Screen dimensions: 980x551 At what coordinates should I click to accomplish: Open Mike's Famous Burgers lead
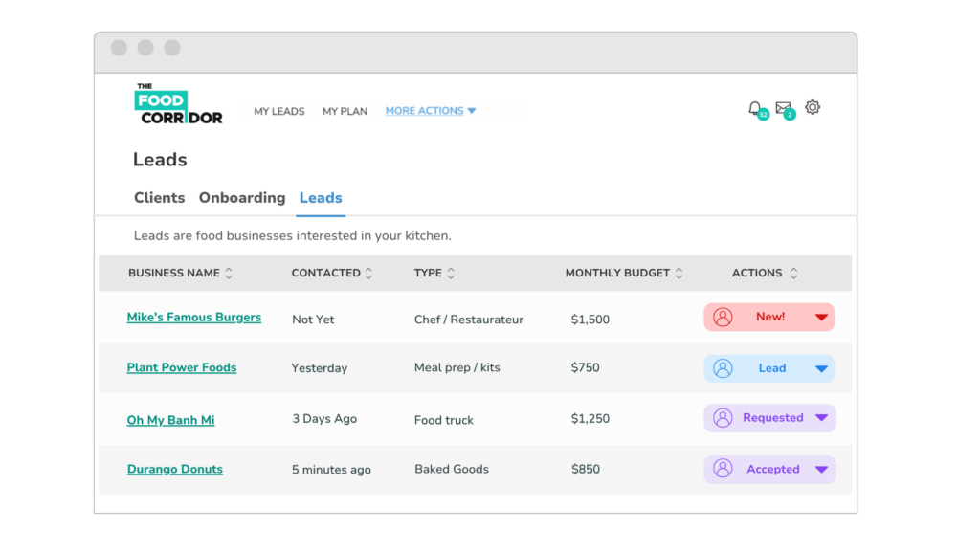coord(193,318)
